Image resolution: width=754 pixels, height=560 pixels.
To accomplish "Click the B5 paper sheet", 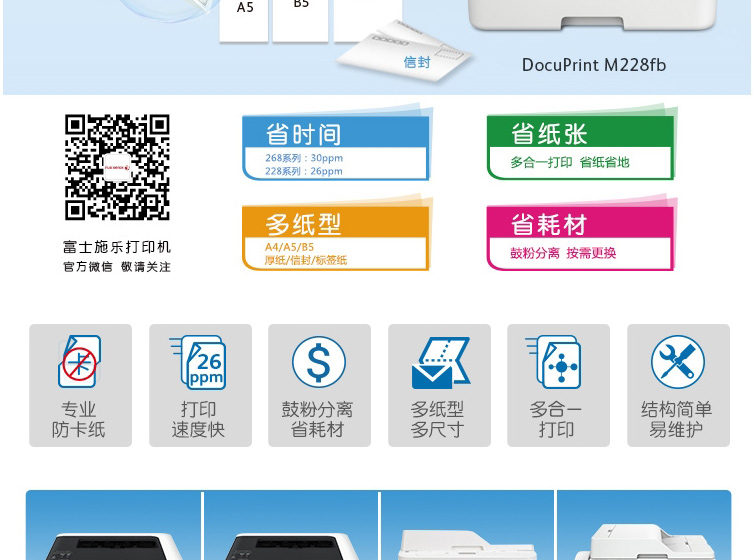I will 301,21.
